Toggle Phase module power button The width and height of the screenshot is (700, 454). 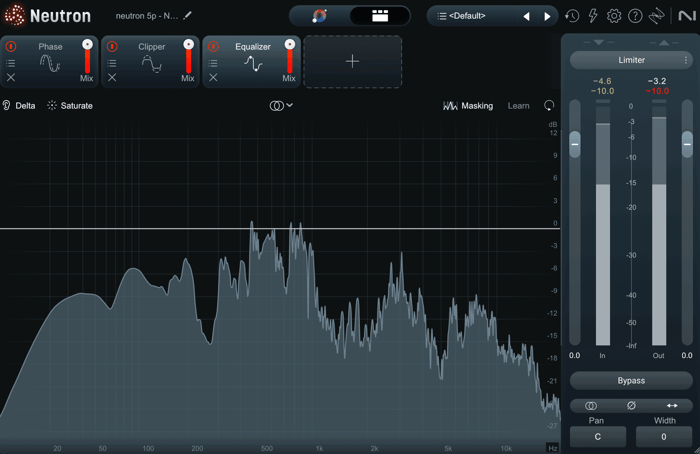11,46
